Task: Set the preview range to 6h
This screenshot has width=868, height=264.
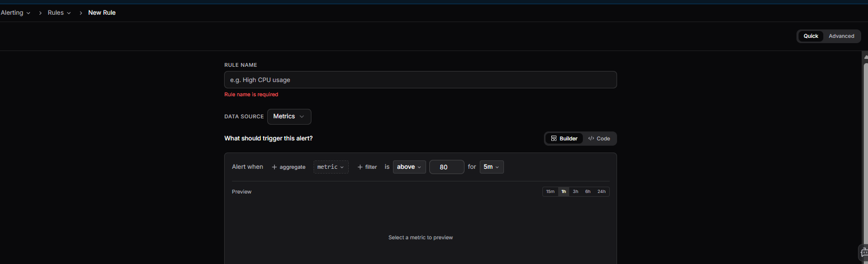Action: pos(588,192)
